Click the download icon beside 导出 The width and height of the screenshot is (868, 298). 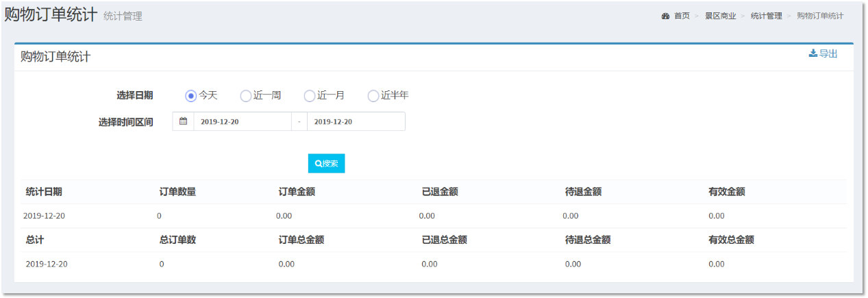813,53
